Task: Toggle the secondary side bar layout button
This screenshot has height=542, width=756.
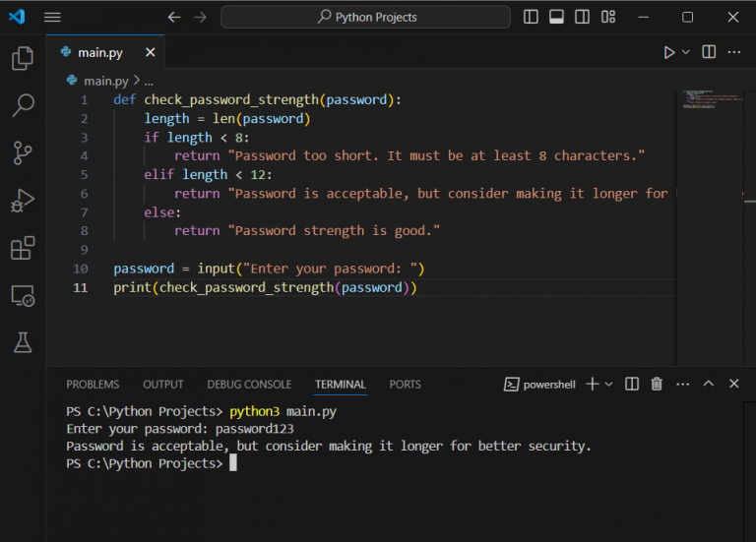Action: coord(583,17)
